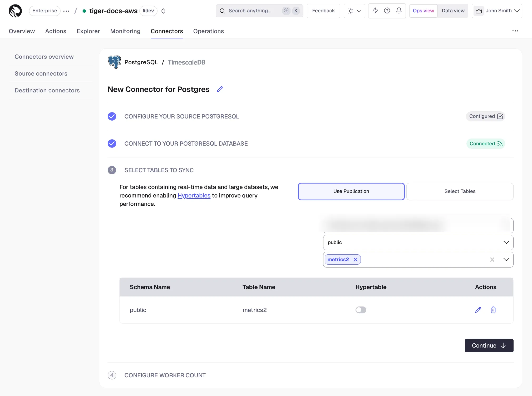Open the Explorer tab

(88, 31)
